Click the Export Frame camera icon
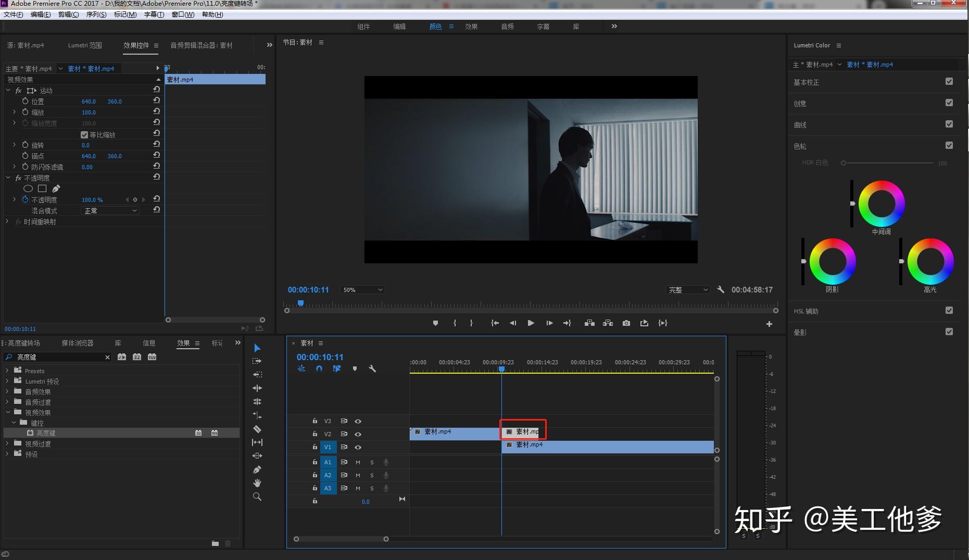Image resolution: width=969 pixels, height=560 pixels. [x=626, y=323]
